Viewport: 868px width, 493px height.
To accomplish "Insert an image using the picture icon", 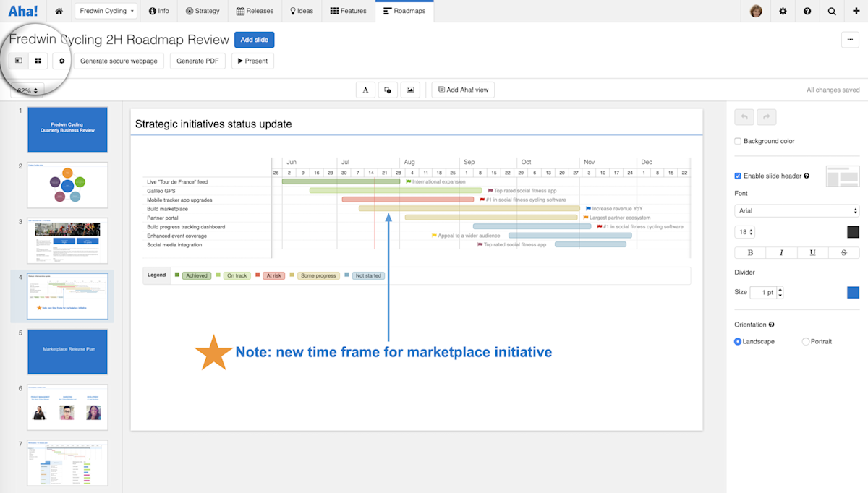I will point(410,90).
